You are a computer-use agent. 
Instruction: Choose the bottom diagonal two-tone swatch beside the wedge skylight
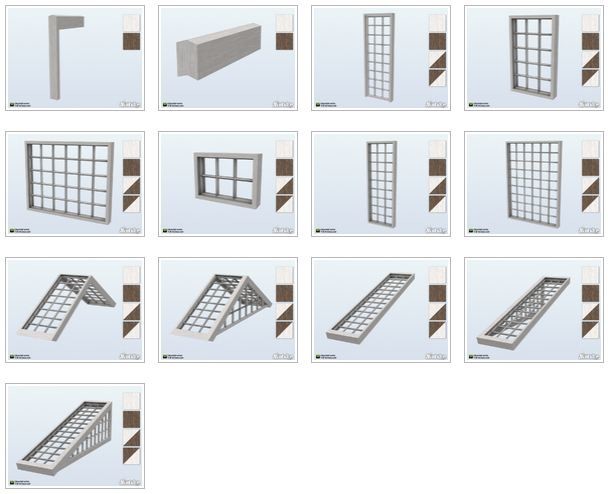click(x=131, y=456)
